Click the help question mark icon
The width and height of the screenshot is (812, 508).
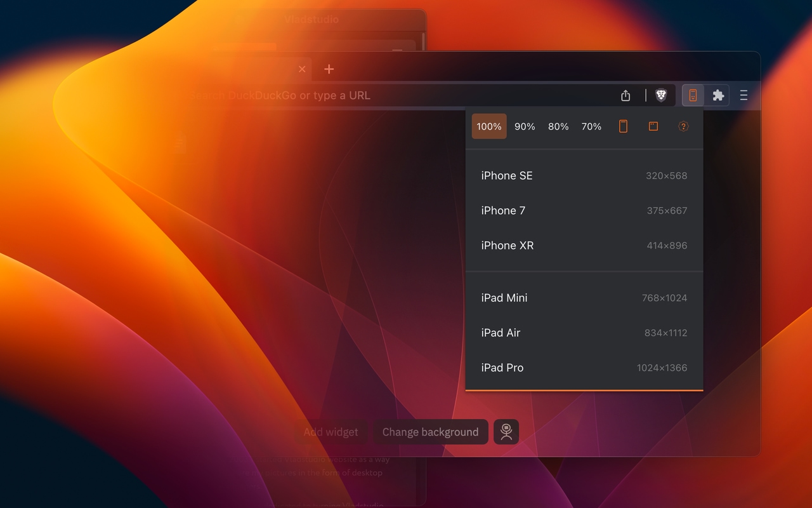click(683, 126)
